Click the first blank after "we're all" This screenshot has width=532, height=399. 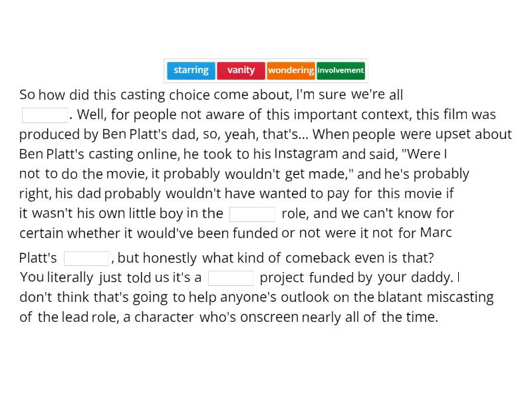click(x=45, y=114)
